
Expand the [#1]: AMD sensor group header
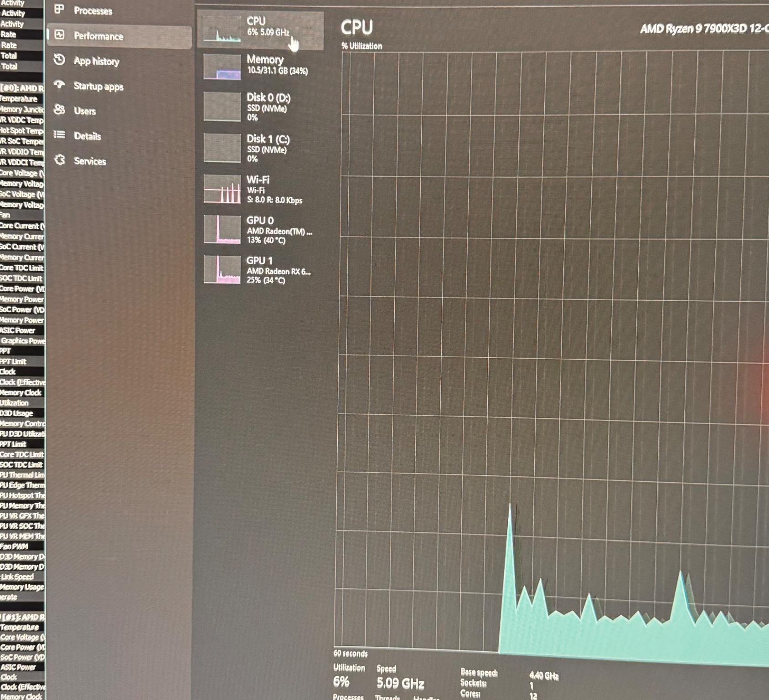coord(22,617)
